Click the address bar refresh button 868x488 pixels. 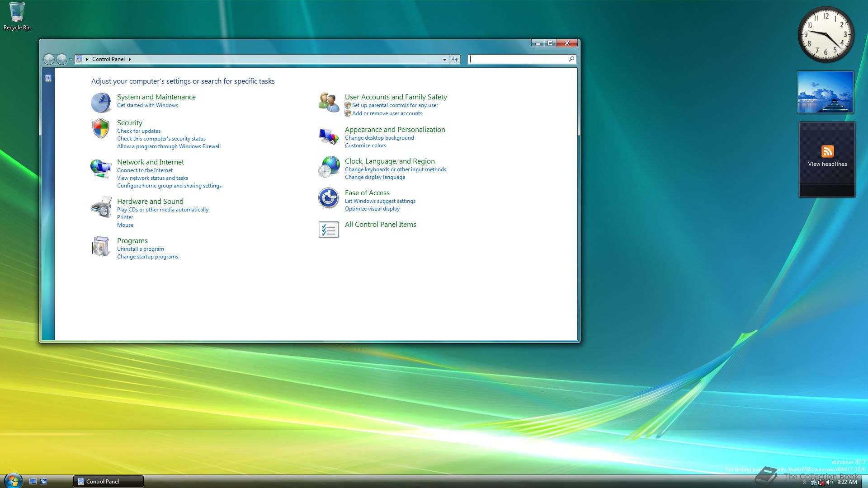[455, 59]
